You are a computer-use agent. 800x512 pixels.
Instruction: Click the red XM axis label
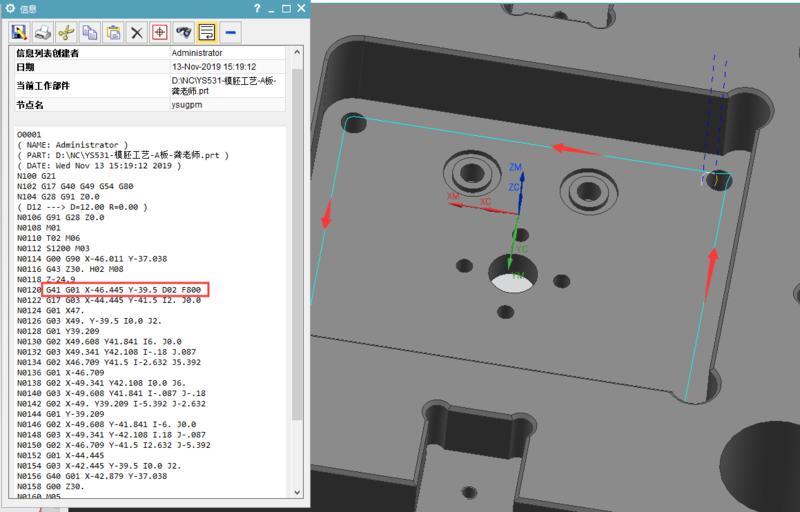click(x=453, y=196)
